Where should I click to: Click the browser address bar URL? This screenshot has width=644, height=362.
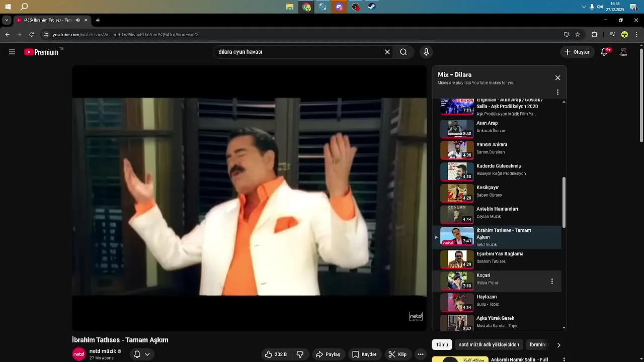(x=126, y=35)
